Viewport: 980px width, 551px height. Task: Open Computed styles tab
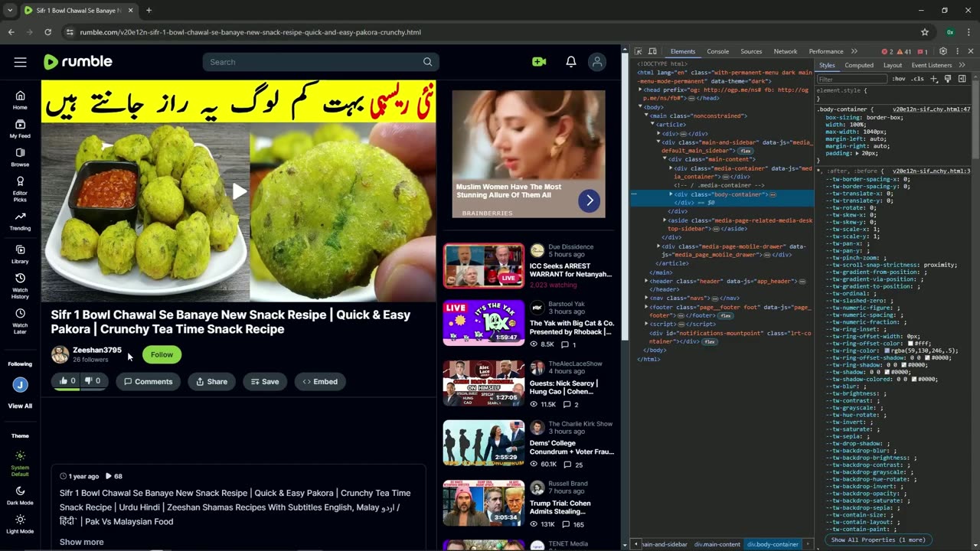859,65
